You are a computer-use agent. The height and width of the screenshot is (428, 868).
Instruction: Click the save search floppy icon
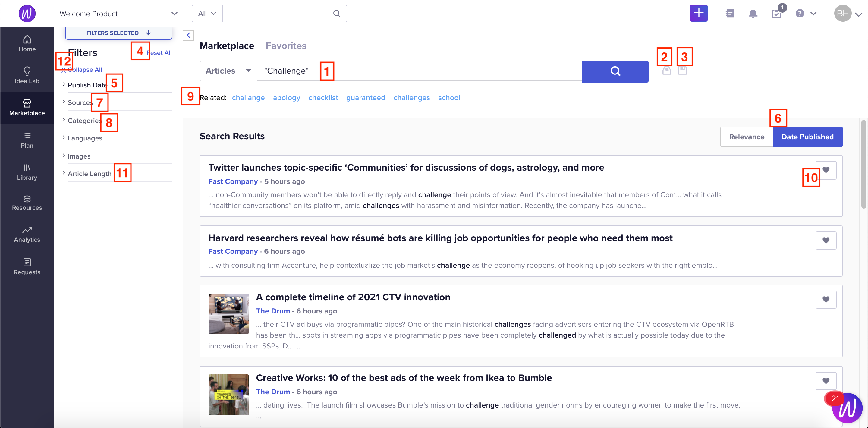coord(682,70)
